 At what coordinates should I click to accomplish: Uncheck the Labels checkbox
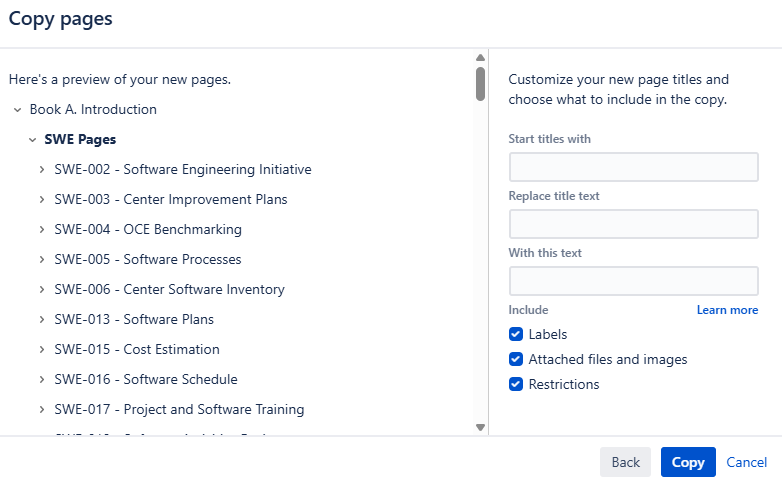[516, 335]
